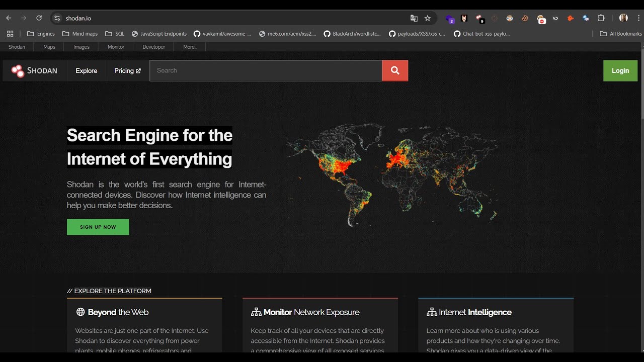Image resolution: width=644 pixels, height=362 pixels.
Task: Click the red magnifier search button
Action: [x=395, y=70]
